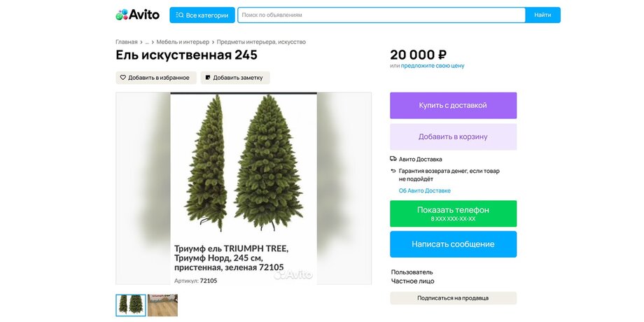Open Мебель и интерьер breadcrumb
This screenshot has width=644, height=322.
pyautogui.click(x=183, y=42)
